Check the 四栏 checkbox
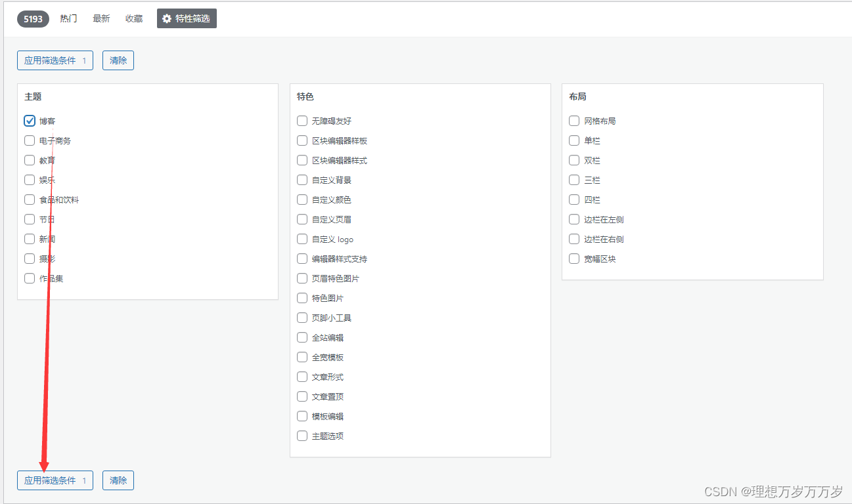Screen dimensions: 852x504 click(574, 199)
